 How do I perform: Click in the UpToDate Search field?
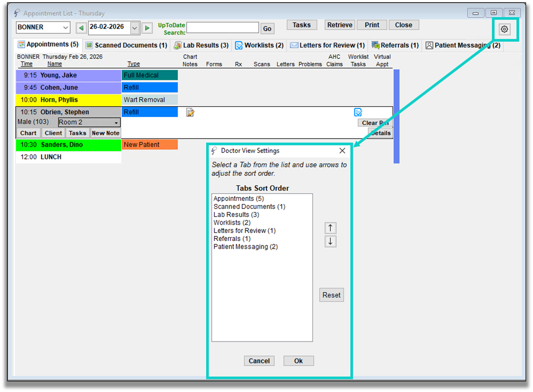222,28
